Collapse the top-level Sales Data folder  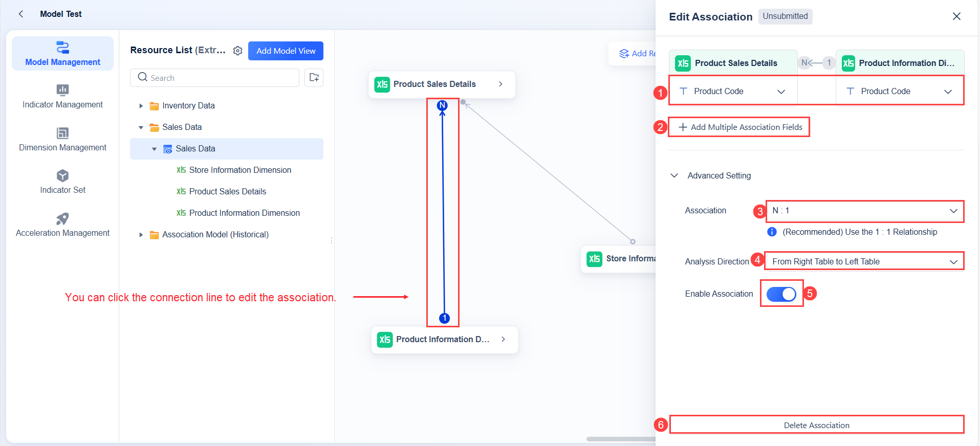141,127
